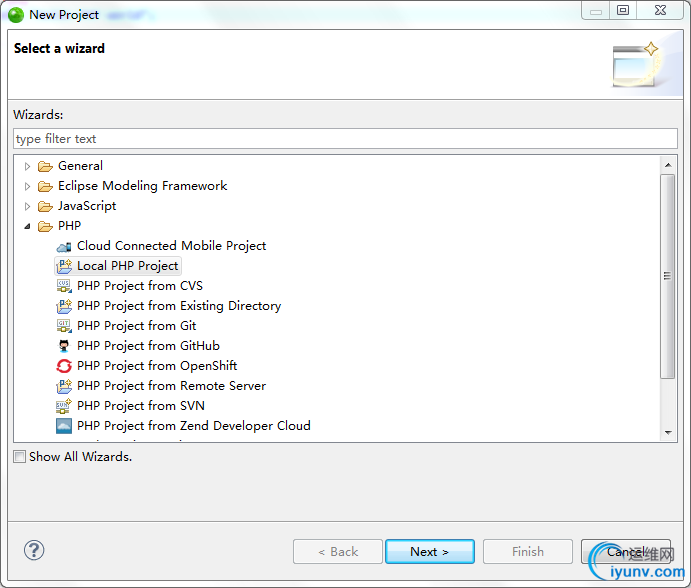This screenshot has width=691, height=588.
Task: Click the PHP folder icon
Action: pos(45,227)
